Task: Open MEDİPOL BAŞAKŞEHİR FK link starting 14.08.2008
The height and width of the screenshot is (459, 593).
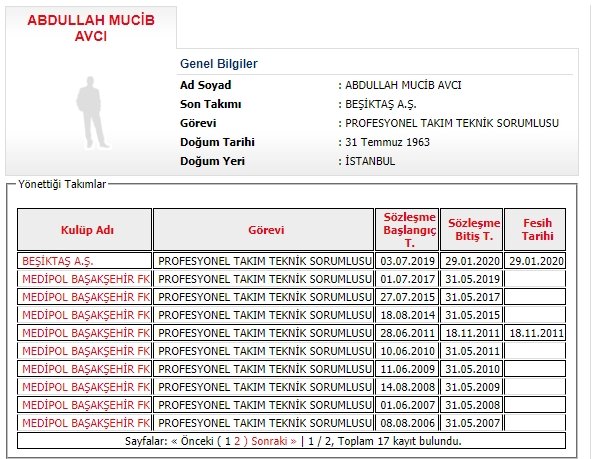Action: click(x=86, y=387)
